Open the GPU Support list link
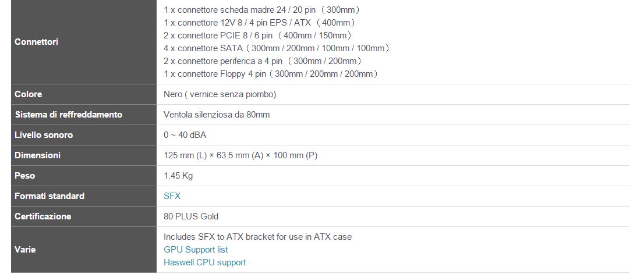 point(196,250)
